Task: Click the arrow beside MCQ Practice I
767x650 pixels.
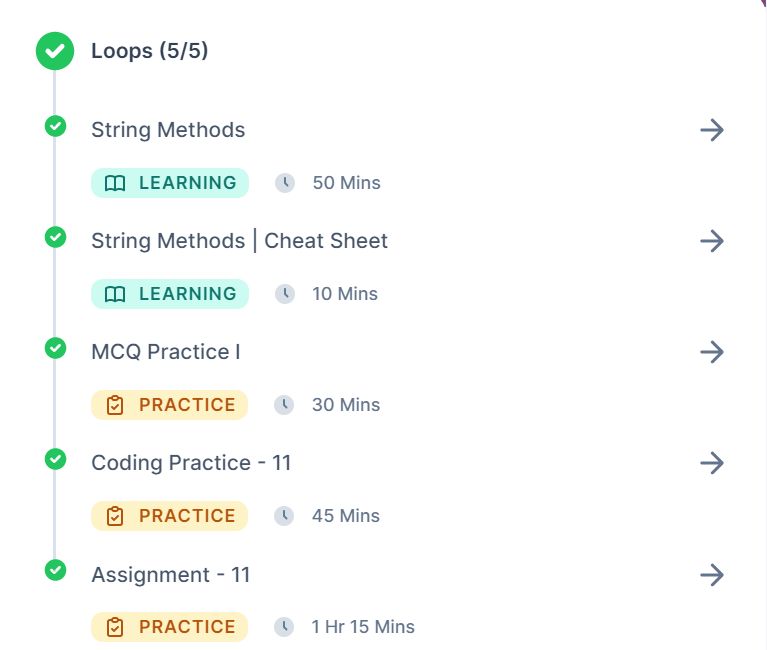Action: [711, 352]
